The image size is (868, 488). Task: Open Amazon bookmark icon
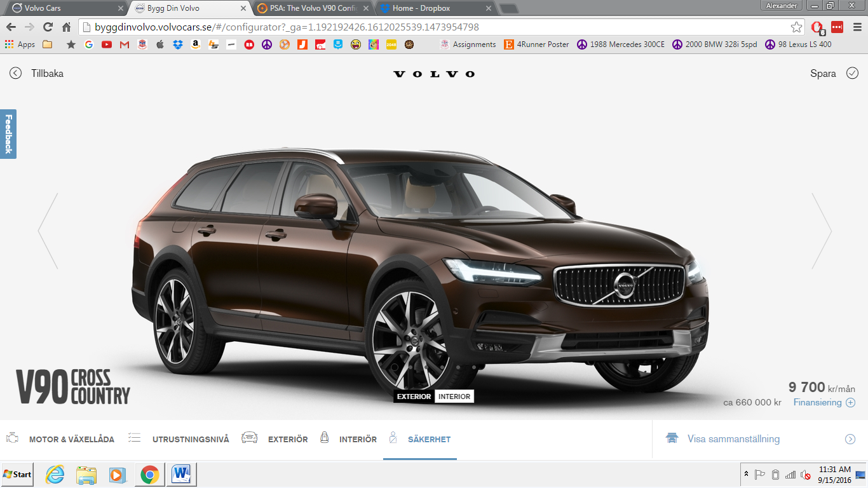[x=196, y=44]
